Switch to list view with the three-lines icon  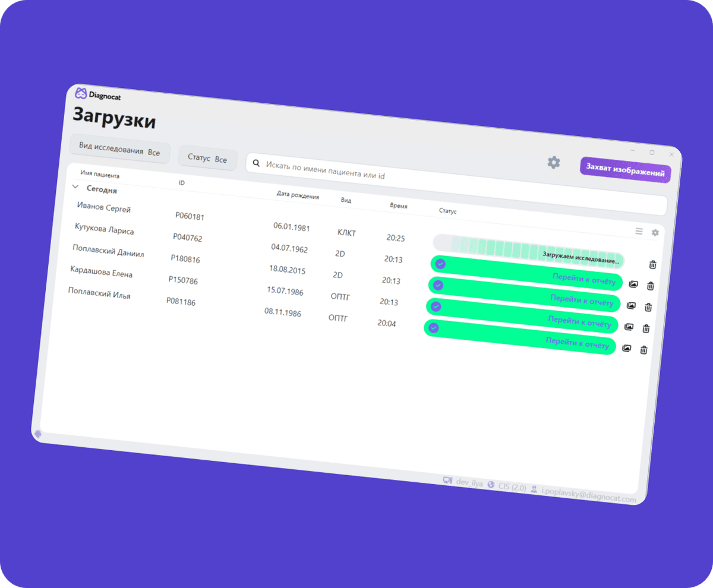pos(639,231)
